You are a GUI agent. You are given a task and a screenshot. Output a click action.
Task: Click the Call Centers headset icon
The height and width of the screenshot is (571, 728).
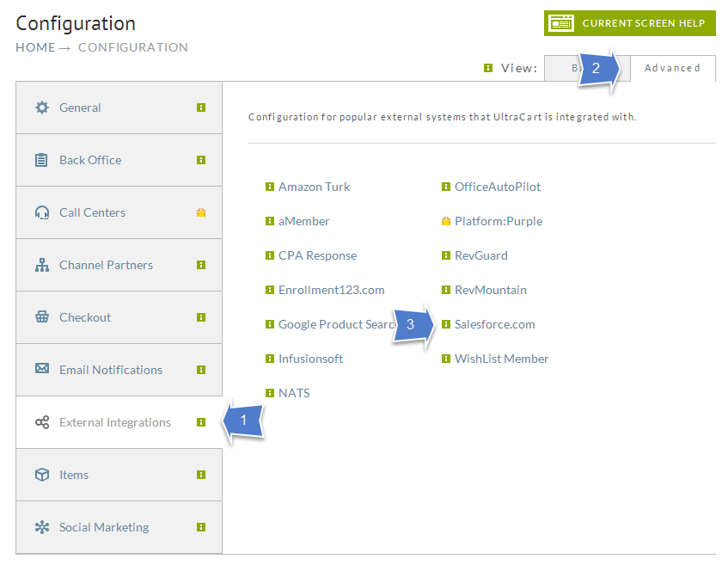point(42,212)
